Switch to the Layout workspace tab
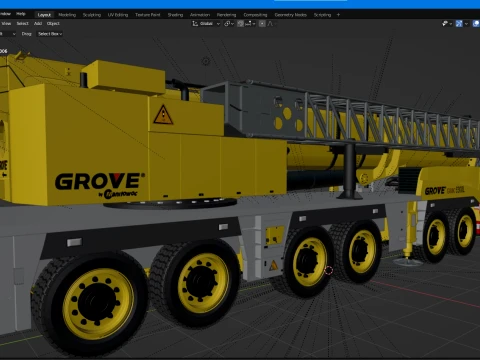 pyautogui.click(x=44, y=15)
